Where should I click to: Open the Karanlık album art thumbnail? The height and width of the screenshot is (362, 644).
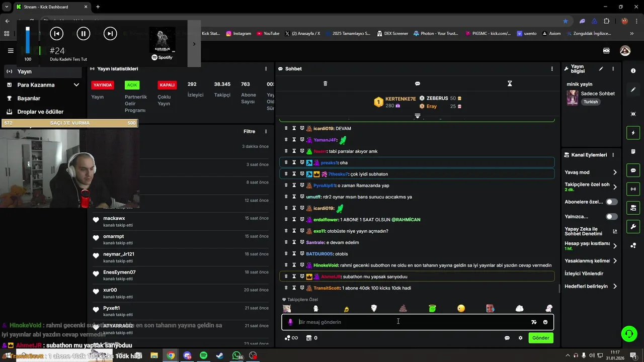162,40
